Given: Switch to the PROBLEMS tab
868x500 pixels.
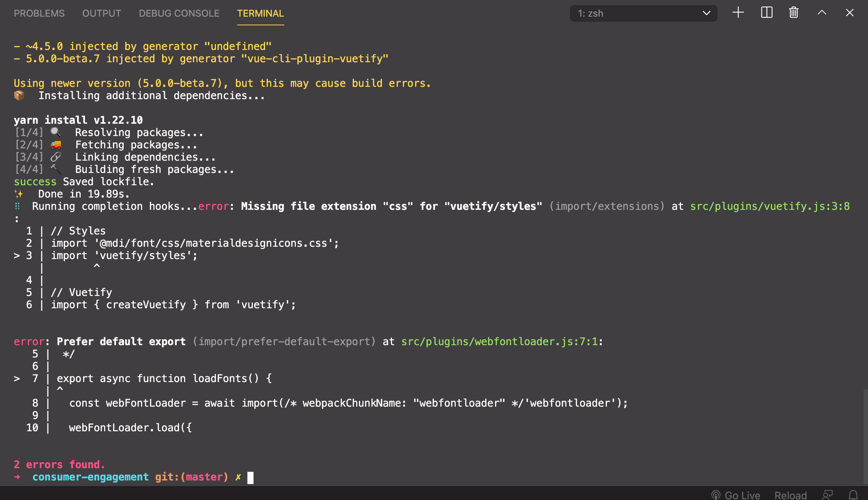Looking at the screenshot, I should pyautogui.click(x=39, y=13).
